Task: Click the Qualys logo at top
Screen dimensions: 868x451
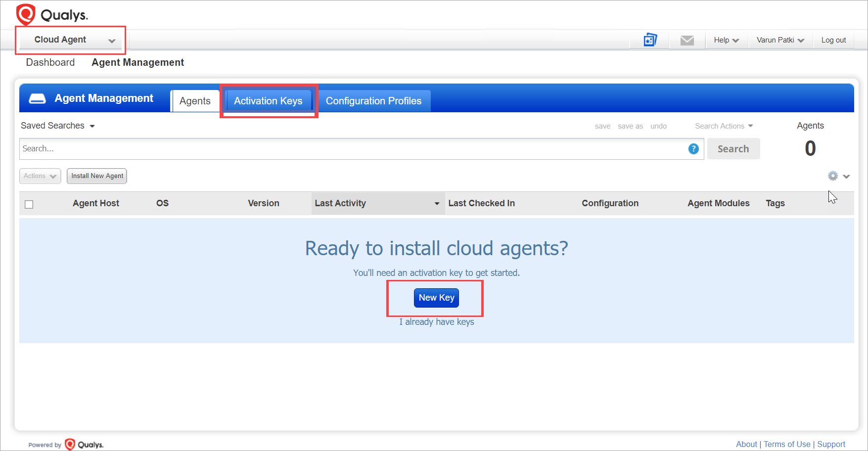Action: coord(52,14)
